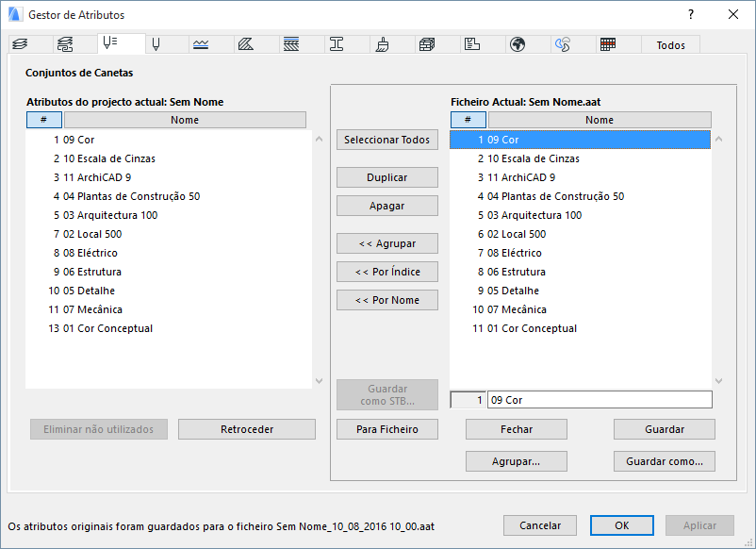Select '10 Escala de Cinzas' in project list

[169, 158]
